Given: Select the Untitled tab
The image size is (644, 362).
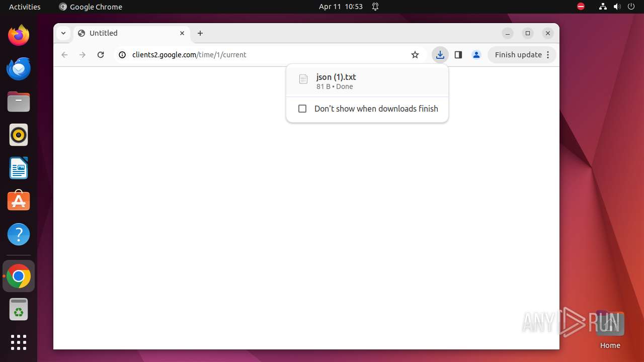Looking at the screenshot, I should pos(132,33).
